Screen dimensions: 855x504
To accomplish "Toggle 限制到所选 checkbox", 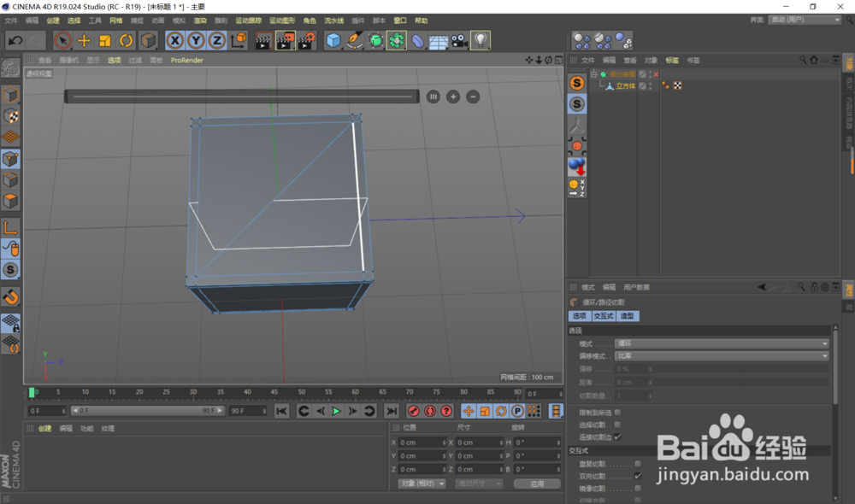I will click(x=617, y=413).
